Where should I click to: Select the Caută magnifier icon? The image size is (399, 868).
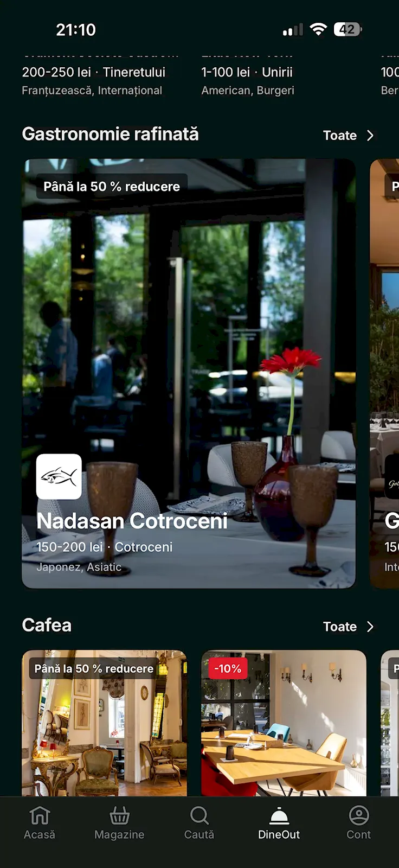(x=199, y=815)
